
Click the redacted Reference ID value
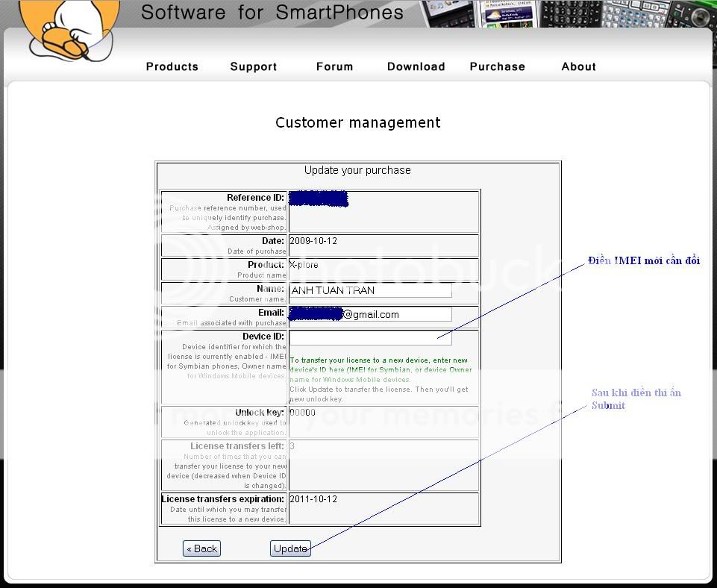(319, 198)
